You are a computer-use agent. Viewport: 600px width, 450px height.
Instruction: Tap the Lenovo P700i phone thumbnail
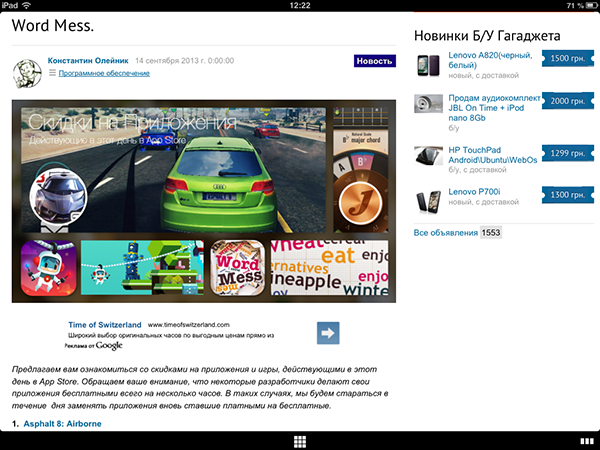point(428,201)
